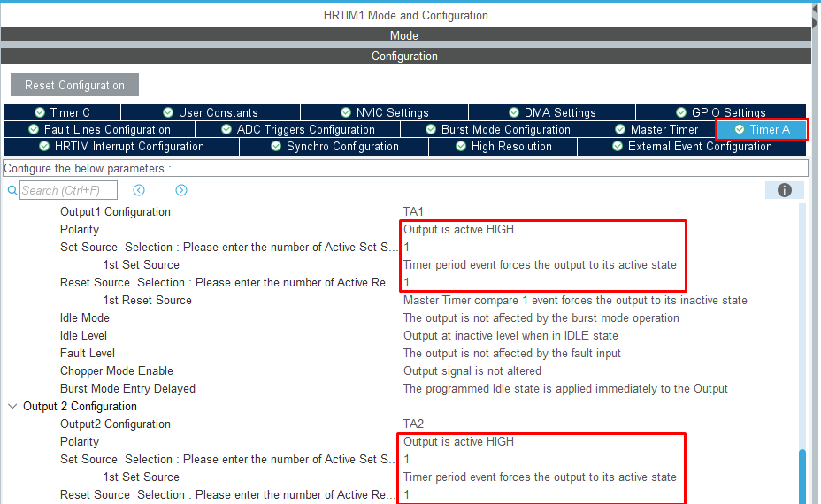This screenshot has width=821, height=504.
Task: Click the Configuration section header bar
Action: (x=406, y=56)
